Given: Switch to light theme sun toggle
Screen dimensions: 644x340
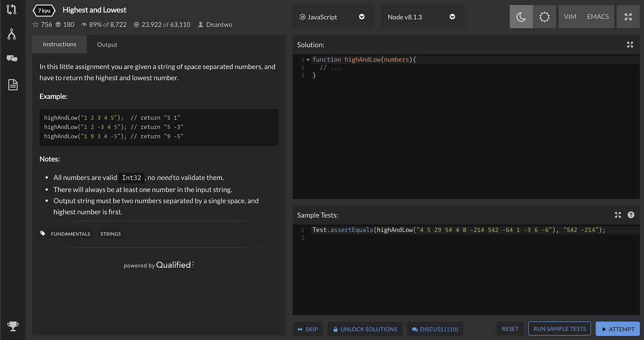Looking at the screenshot, I should 545,17.
